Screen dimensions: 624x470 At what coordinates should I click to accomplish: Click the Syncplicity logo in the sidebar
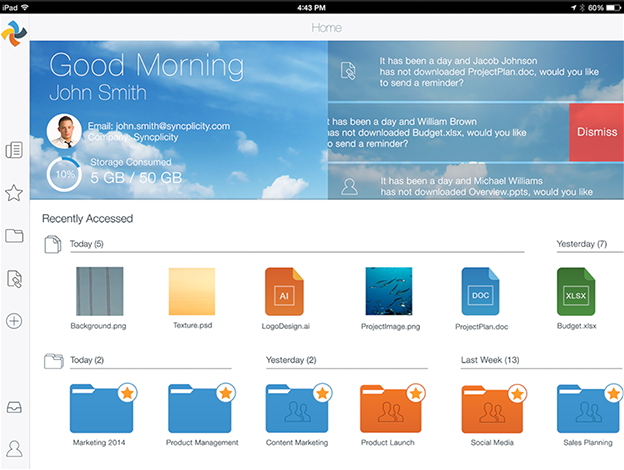coord(14,34)
